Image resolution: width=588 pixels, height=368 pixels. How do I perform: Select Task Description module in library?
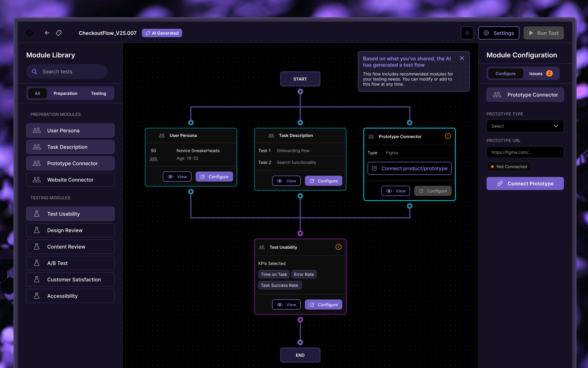tap(70, 147)
